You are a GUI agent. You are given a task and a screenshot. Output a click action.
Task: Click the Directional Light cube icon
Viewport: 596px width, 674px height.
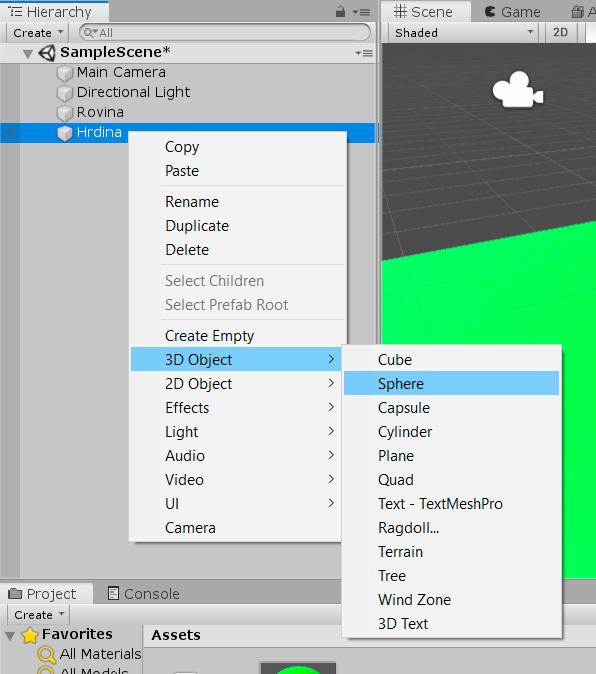click(65, 92)
